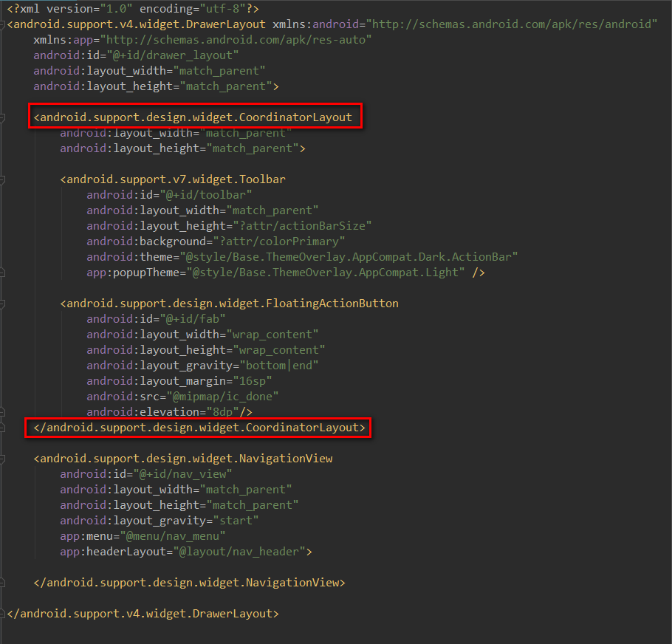
Task: Click the ThemeOverlay.AppCompat.Dark.ActionBar theme value
Action: (x=349, y=257)
